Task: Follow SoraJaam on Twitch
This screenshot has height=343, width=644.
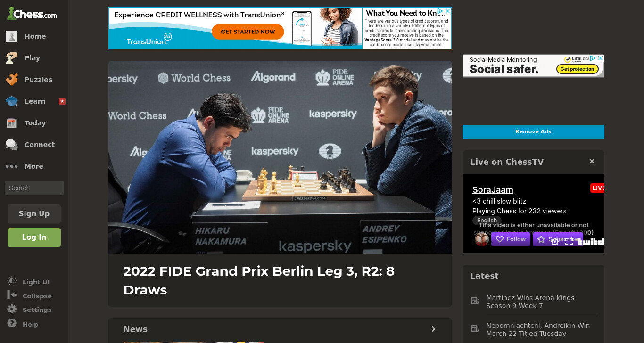Action: click(511, 239)
